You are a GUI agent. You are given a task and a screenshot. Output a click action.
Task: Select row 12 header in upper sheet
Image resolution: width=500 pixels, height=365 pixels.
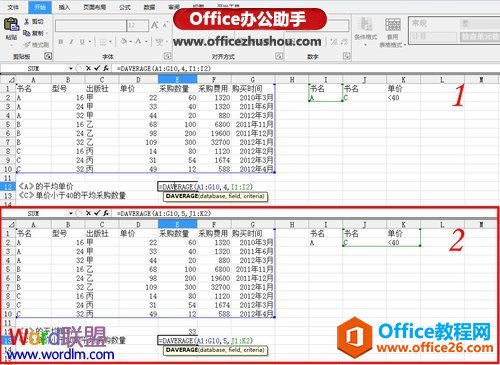point(8,186)
